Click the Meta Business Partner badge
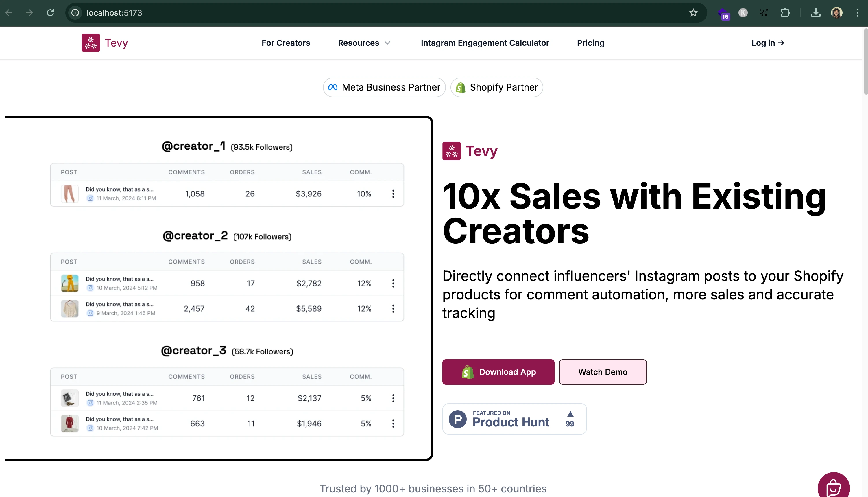The image size is (868, 497). pyautogui.click(x=384, y=87)
